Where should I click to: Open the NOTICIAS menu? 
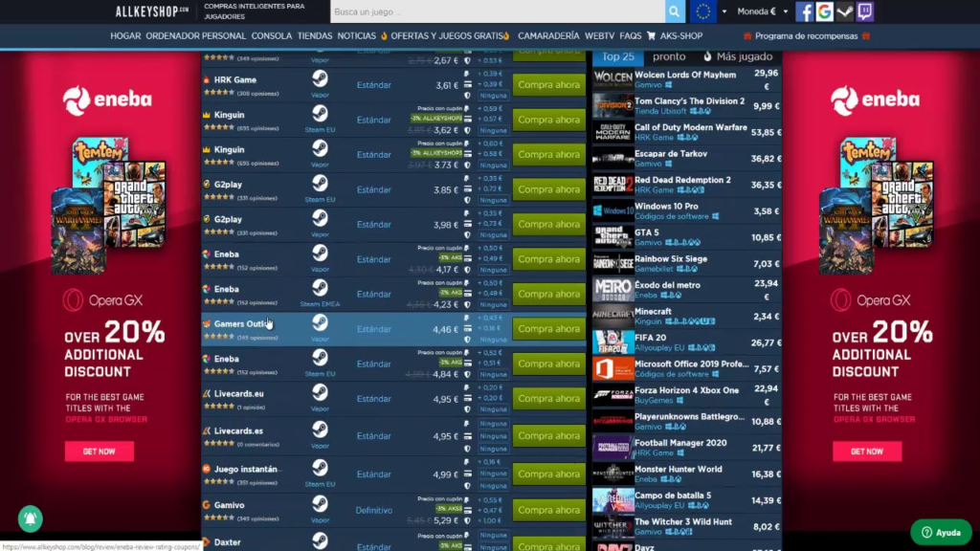(x=356, y=36)
